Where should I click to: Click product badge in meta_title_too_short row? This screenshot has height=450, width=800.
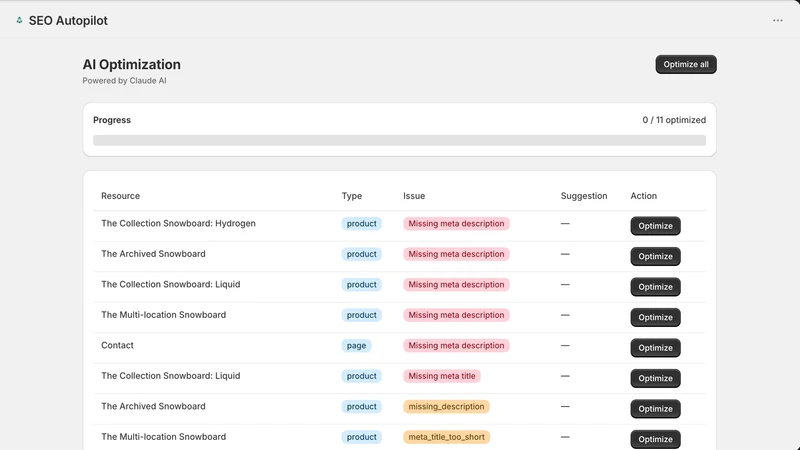pos(361,437)
